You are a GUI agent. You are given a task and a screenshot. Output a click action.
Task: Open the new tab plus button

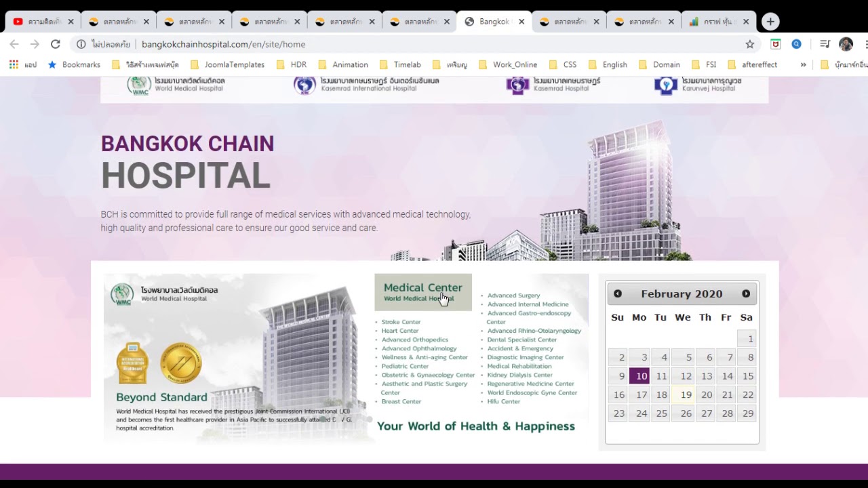pos(770,22)
